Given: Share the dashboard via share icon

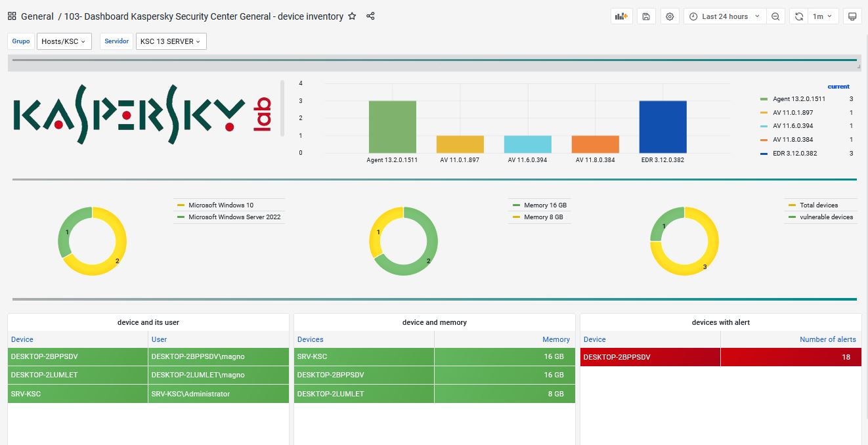Looking at the screenshot, I should (x=370, y=16).
